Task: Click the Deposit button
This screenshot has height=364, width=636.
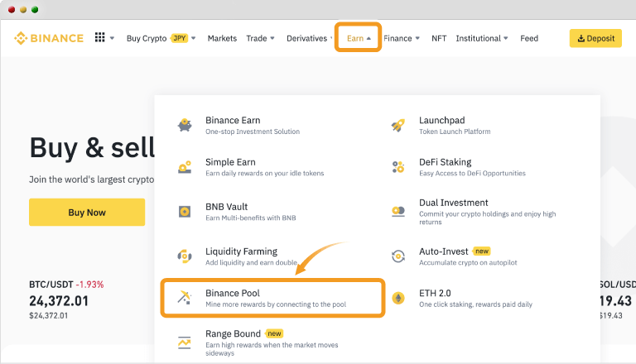Action: pos(595,38)
